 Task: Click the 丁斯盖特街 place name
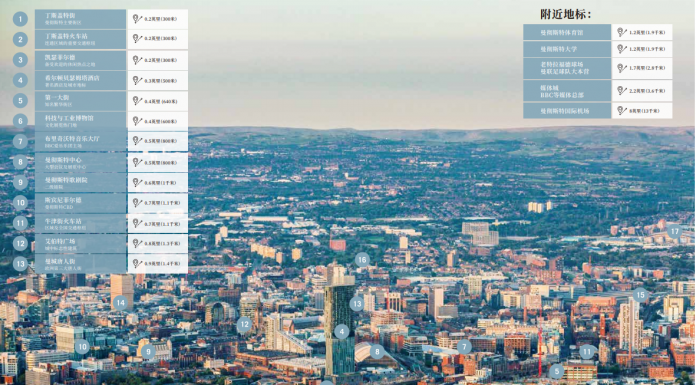(x=60, y=16)
